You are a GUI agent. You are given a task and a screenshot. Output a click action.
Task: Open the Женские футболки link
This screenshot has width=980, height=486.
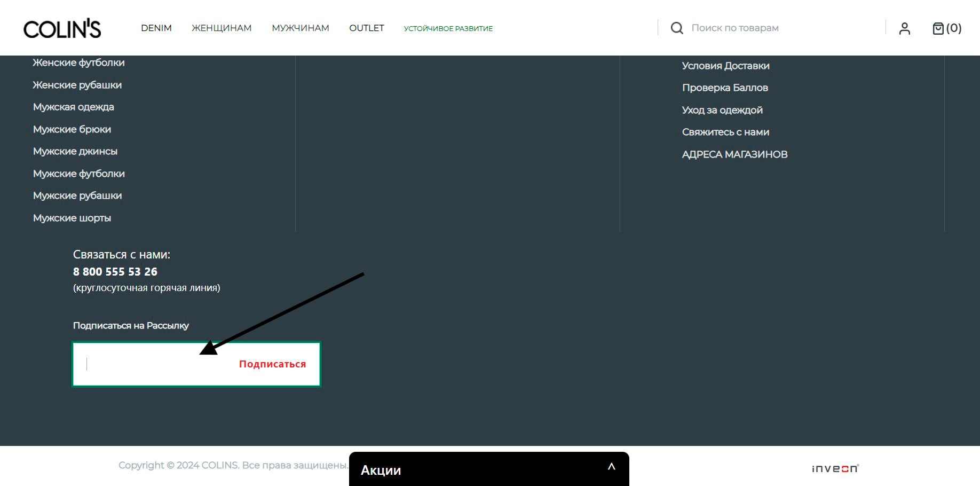(78, 62)
